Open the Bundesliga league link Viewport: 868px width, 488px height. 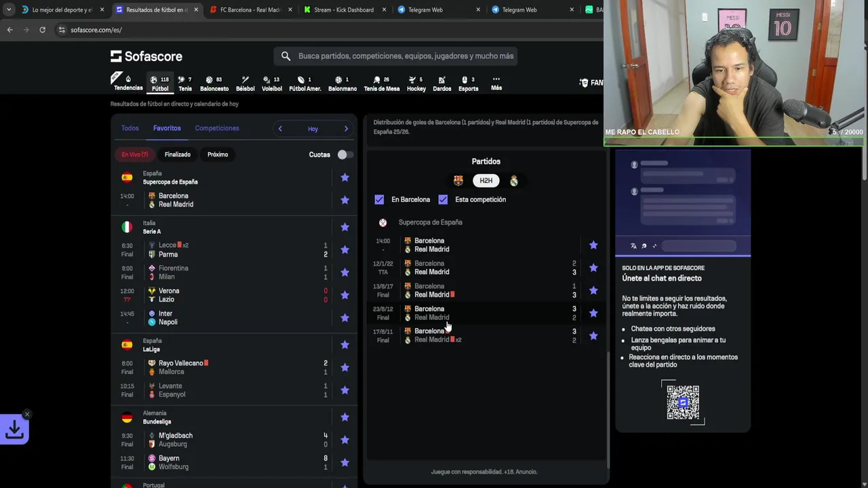[157, 422]
